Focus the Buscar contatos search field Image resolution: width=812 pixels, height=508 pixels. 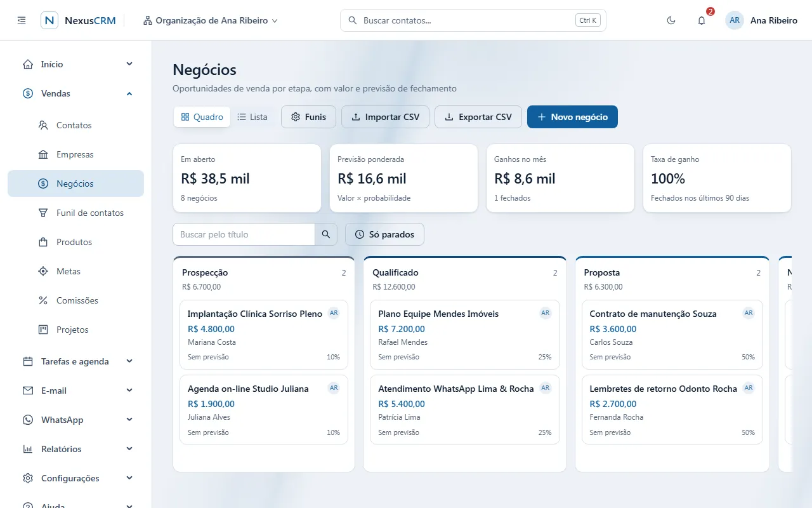pyautogui.click(x=473, y=20)
